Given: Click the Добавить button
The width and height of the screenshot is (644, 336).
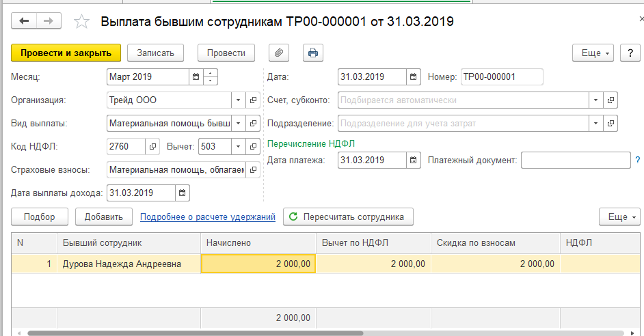Looking at the screenshot, I should [104, 217].
